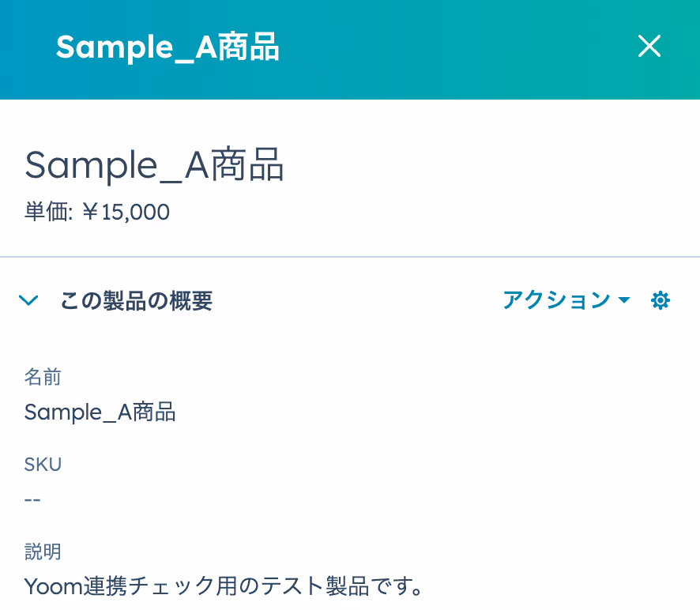
Task: Click the empty SKU value dashes
Action: pyautogui.click(x=32, y=499)
